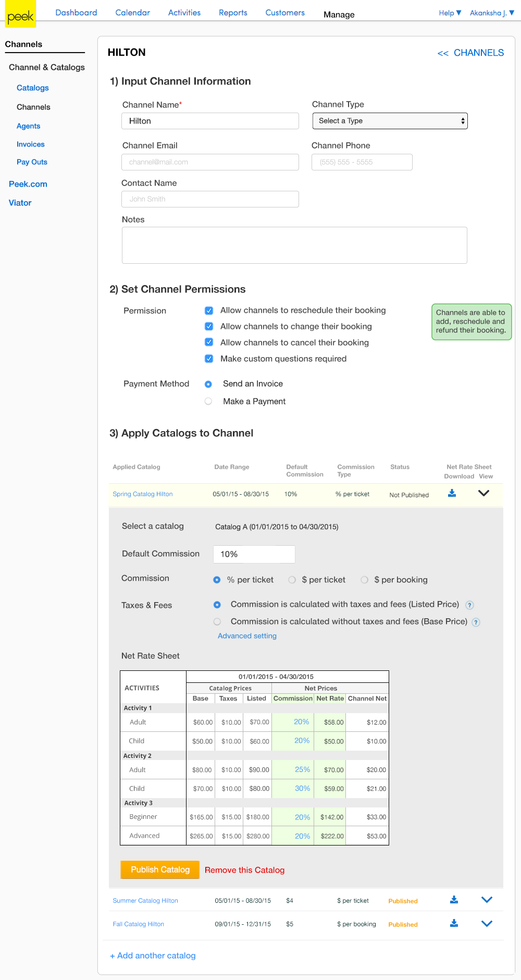Click the Channel & Catalogs sidebar heading
The image size is (521, 980).
[47, 67]
